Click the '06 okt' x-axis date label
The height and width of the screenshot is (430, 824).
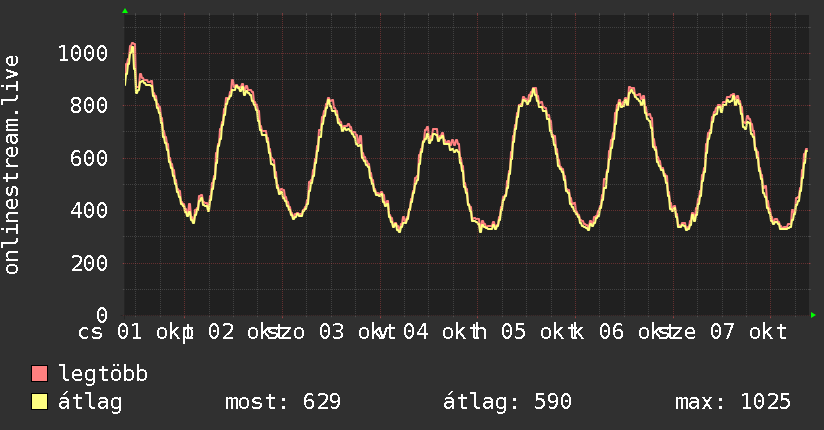coord(637,332)
